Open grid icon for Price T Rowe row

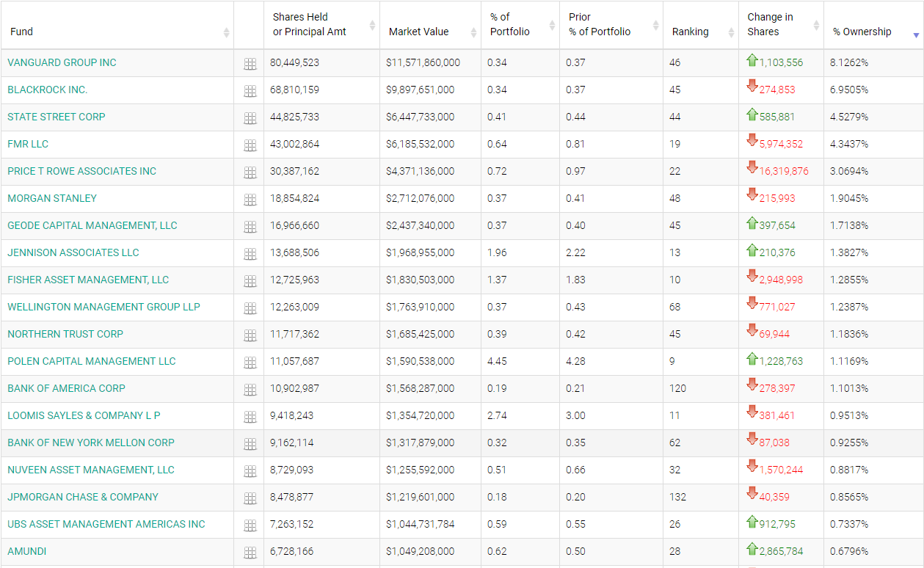coord(250,172)
